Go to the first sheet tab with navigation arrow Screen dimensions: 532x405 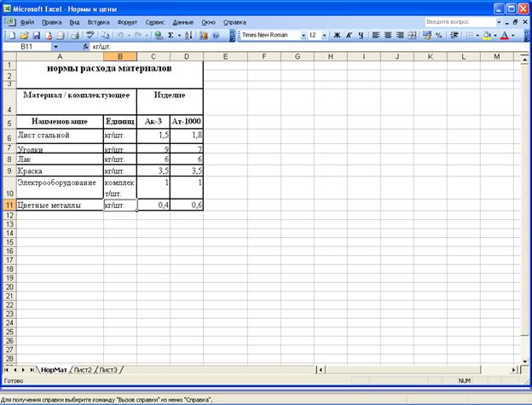tap(7, 370)
